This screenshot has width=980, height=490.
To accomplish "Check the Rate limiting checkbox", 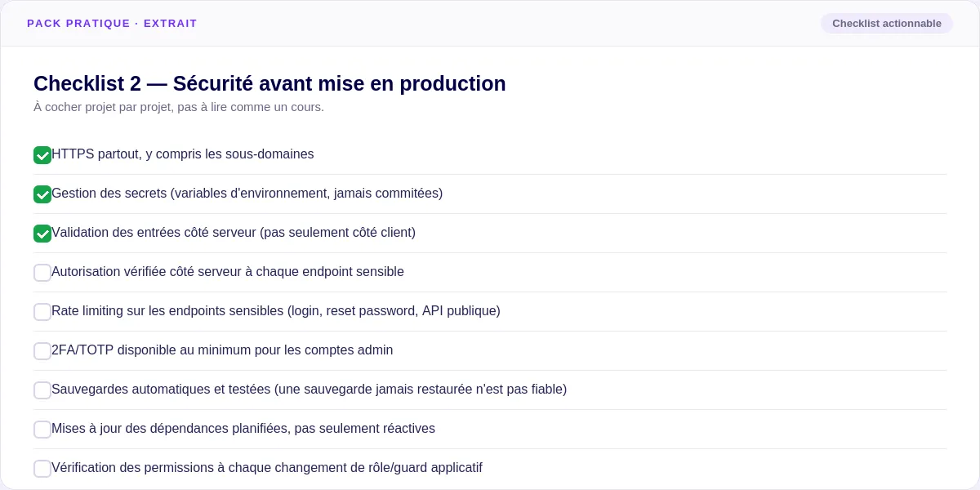I will click(x=42, y=312).
